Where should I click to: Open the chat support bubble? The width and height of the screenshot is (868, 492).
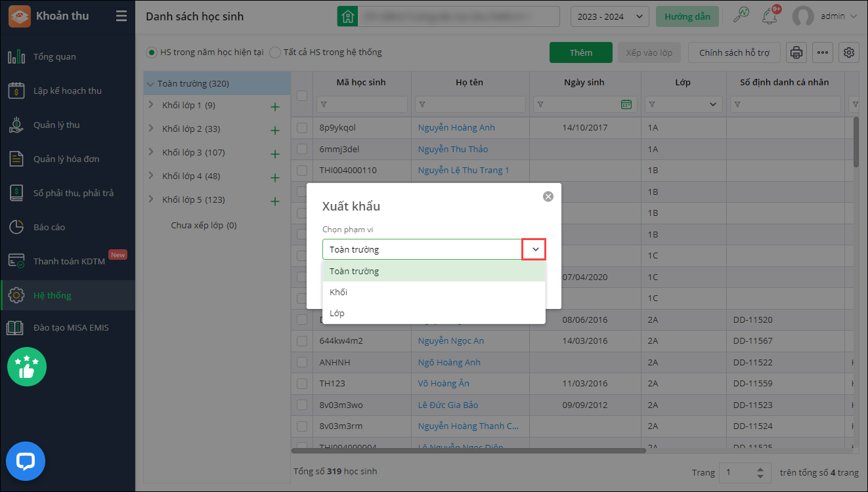[x=26, y=461]
